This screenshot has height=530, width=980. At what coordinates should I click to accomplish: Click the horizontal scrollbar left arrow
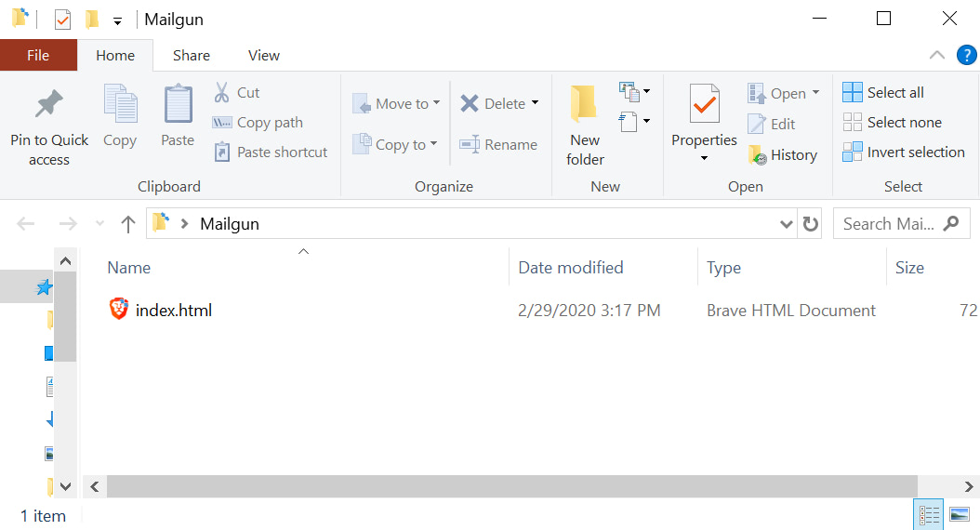(95, 486)
